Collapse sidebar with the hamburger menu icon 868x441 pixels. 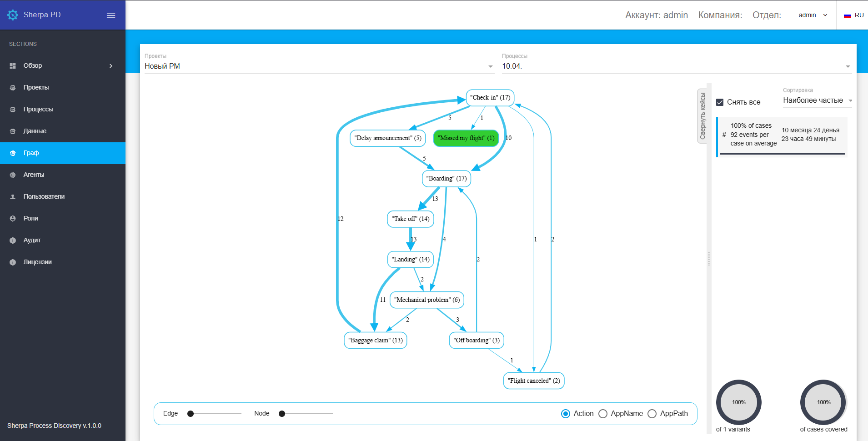click(x=111, y=15)
